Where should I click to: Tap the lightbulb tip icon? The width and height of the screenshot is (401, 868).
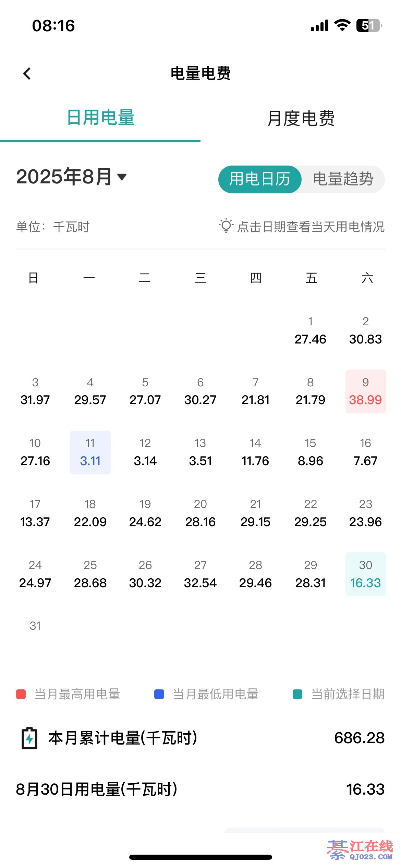[x=226, y=226]
